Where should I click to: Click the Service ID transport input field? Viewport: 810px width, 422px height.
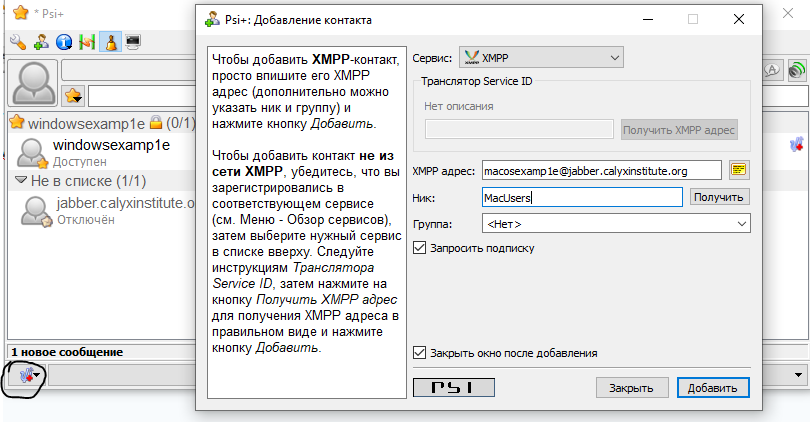click(x=519, y=129)
